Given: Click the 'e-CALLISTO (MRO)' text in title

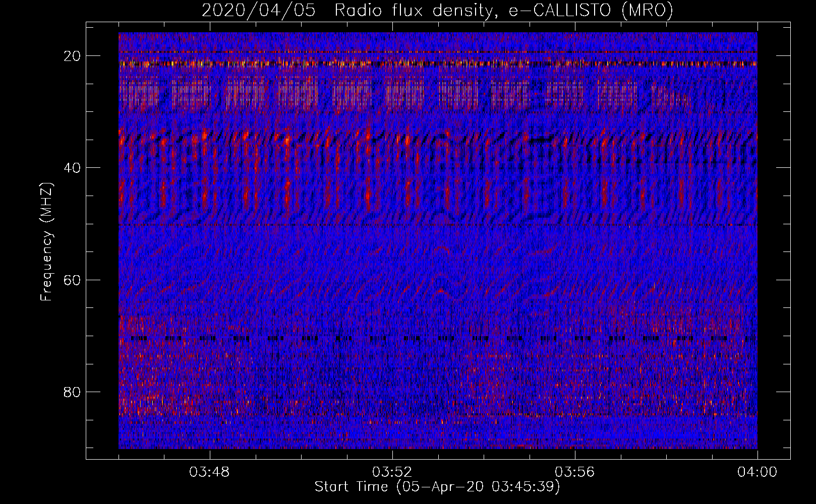Looking at the screenshot, I should point(591,11).
